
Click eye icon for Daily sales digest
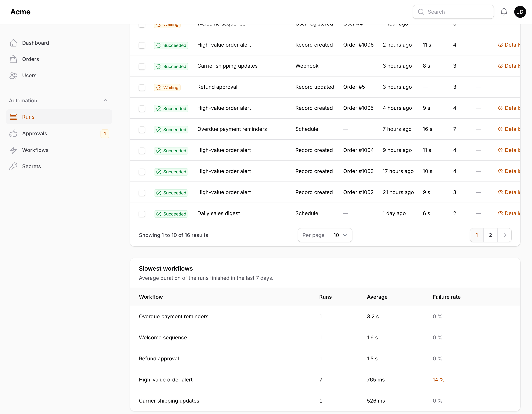pyautogui.click(x=501, y=213)
